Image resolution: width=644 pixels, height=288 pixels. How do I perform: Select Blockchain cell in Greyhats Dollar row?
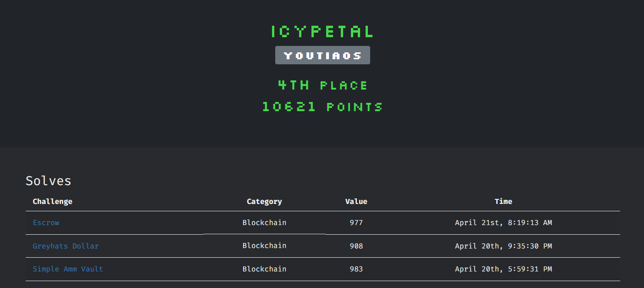click(264, 246)
